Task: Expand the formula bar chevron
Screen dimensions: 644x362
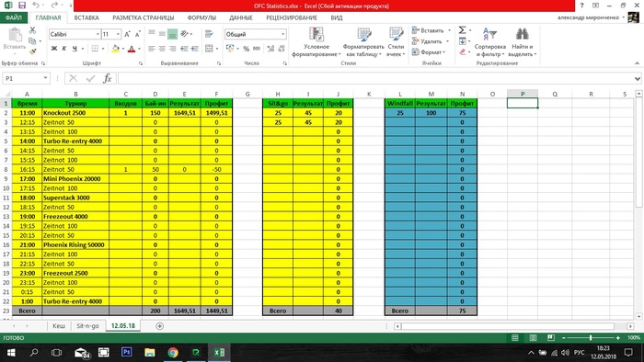Action: point(637,78)
